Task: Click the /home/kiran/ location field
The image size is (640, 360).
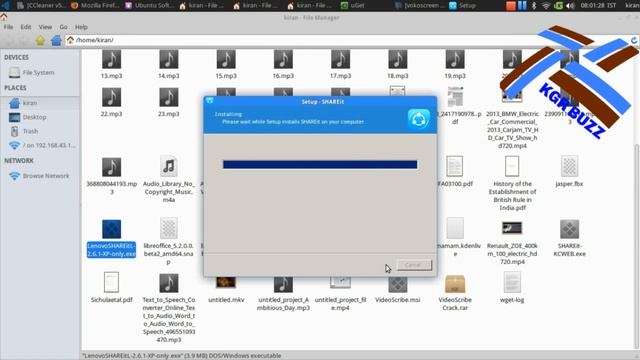Action: tap(347, 40)
